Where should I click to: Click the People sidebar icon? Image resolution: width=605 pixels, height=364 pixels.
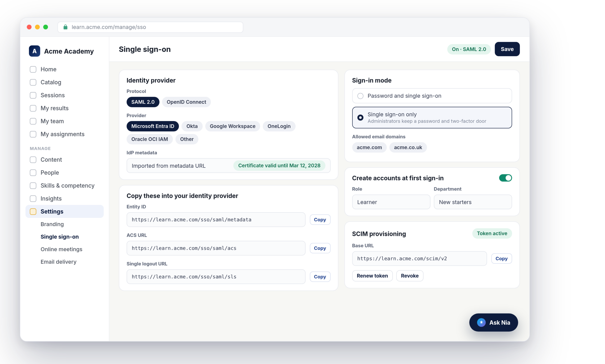pos(33,173)
